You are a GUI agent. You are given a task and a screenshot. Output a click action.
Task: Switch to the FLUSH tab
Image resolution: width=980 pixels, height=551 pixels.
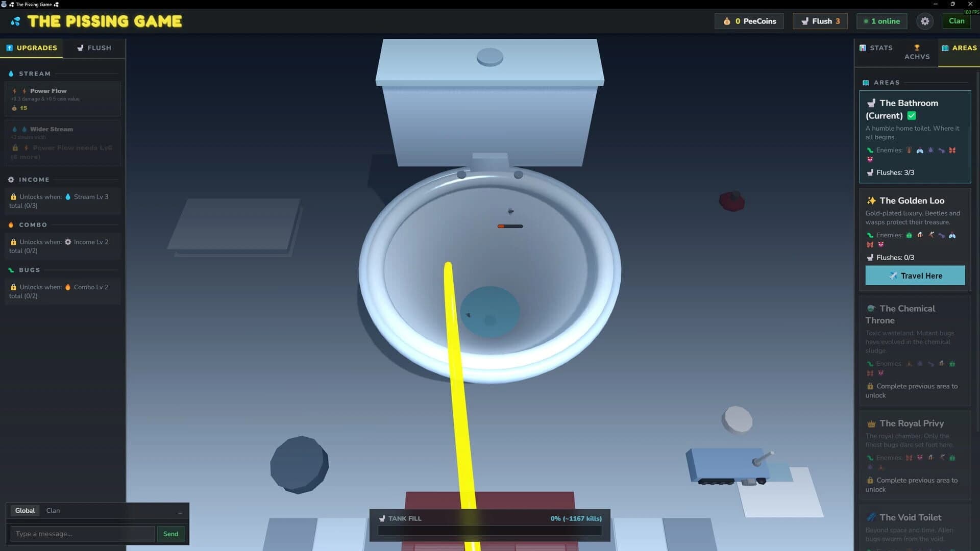[x=94, y=47]
